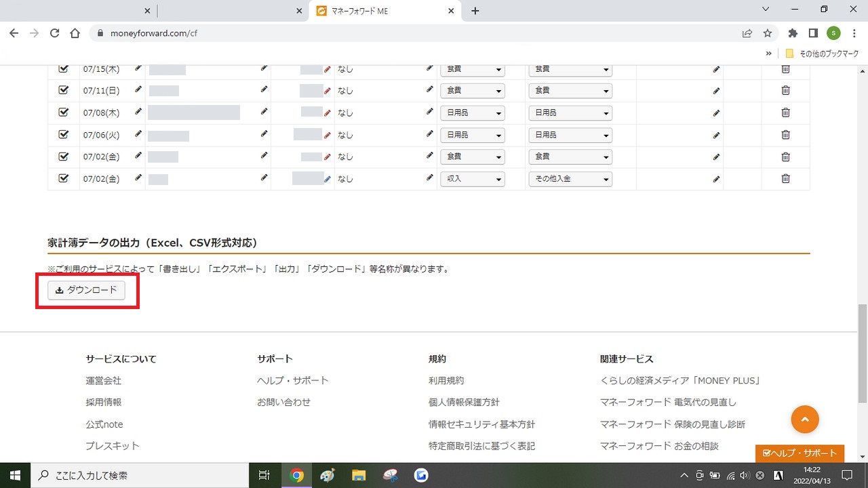868x488 pixels.
Task: Open the 公式note footer link
Action: [104, 424]
